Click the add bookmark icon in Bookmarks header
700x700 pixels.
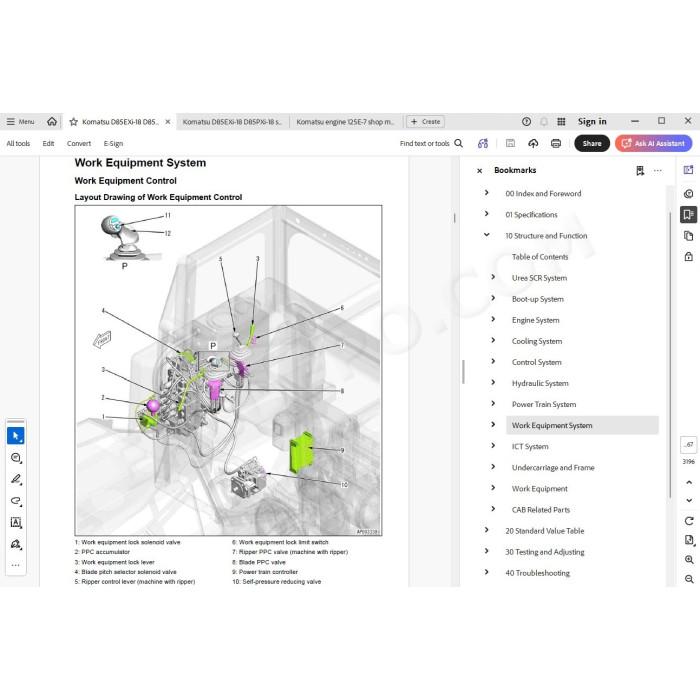(x=640, y=171)
